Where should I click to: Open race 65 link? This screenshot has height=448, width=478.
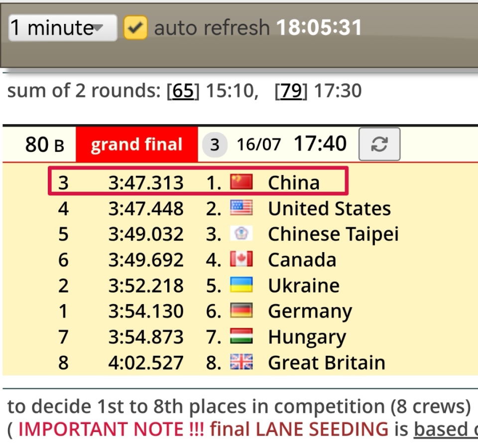point(183,91)
